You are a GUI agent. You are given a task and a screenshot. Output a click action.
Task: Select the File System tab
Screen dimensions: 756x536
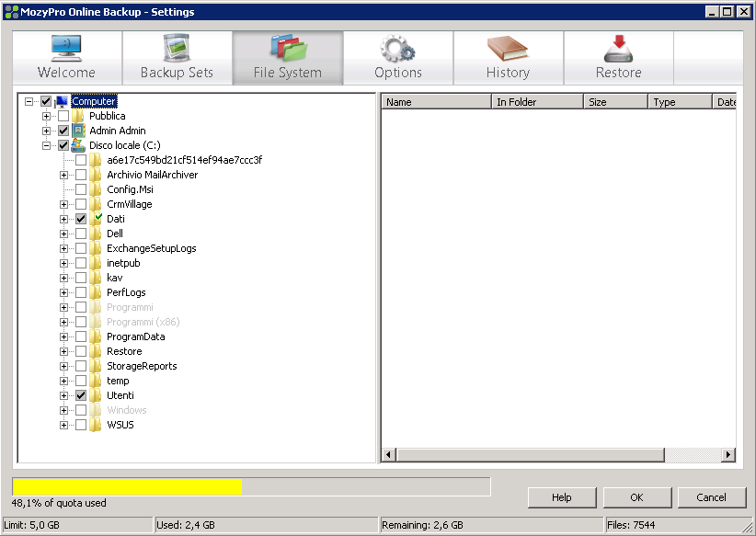click(288, 58)
